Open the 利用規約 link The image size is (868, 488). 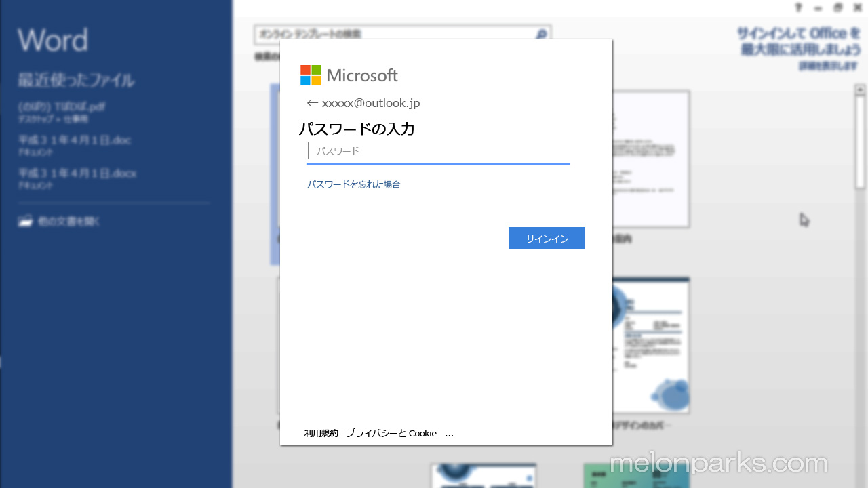[x=321, y=433]
